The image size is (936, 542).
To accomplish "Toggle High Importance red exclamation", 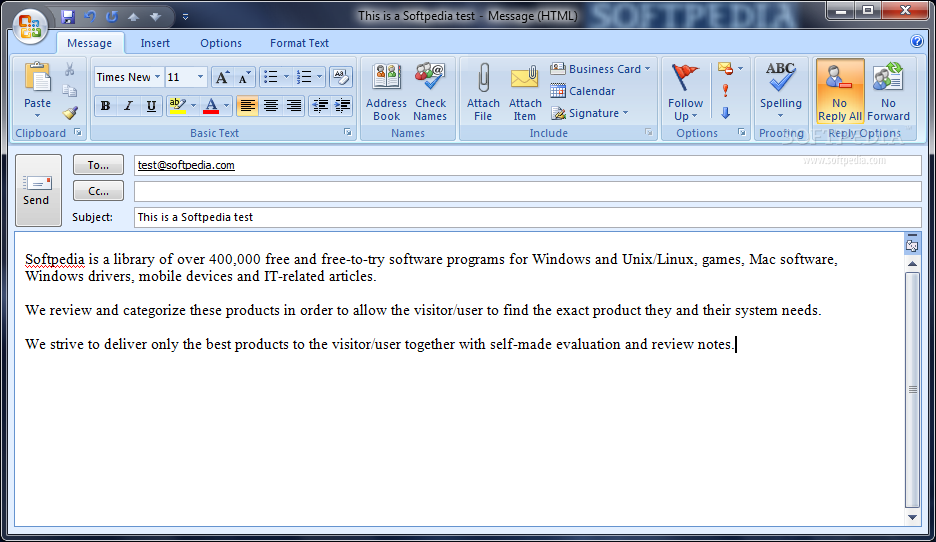I will click(x=725, y=91).
